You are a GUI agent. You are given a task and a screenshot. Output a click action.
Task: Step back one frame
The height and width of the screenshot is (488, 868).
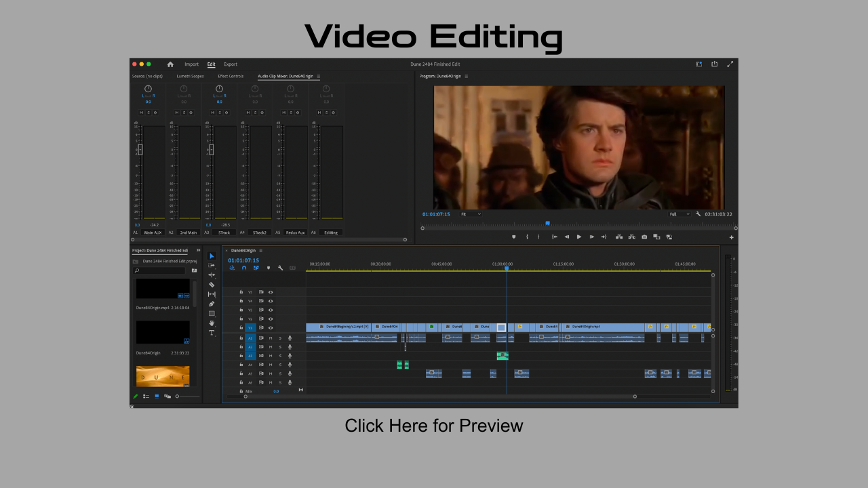(567, 237)
